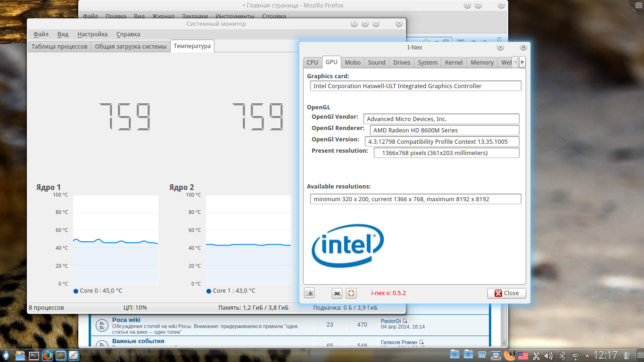
Task: Open the clipboard scissors tray icon
Action: click(x=537, y=355)
